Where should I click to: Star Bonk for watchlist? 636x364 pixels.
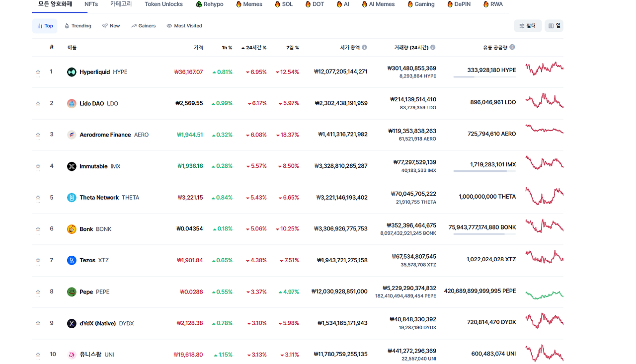(x=38, y=229)
